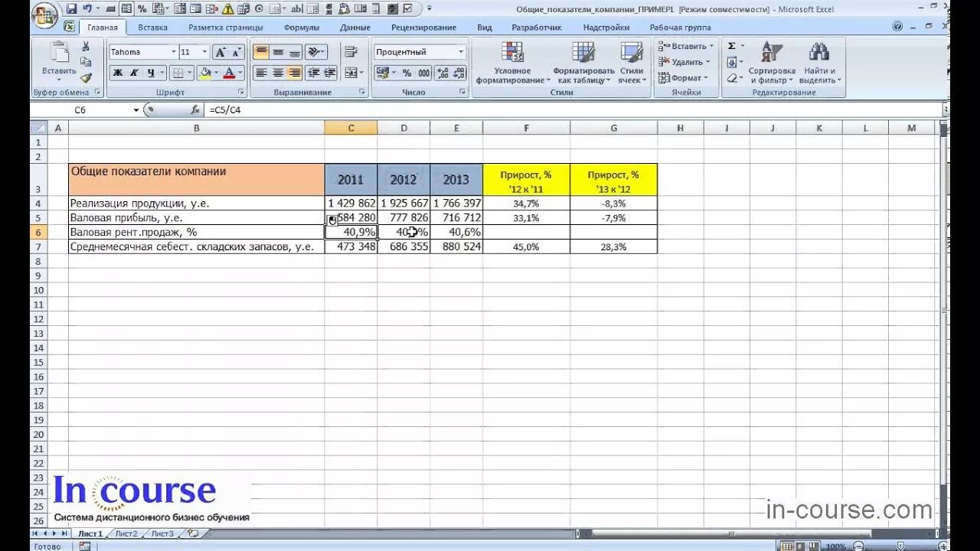Image resolution: width=980 pixels, height=551 pixels.
Task: Switch to the Вставка ribbon tab
Action: pyautogui.click(x=153, y=28)
